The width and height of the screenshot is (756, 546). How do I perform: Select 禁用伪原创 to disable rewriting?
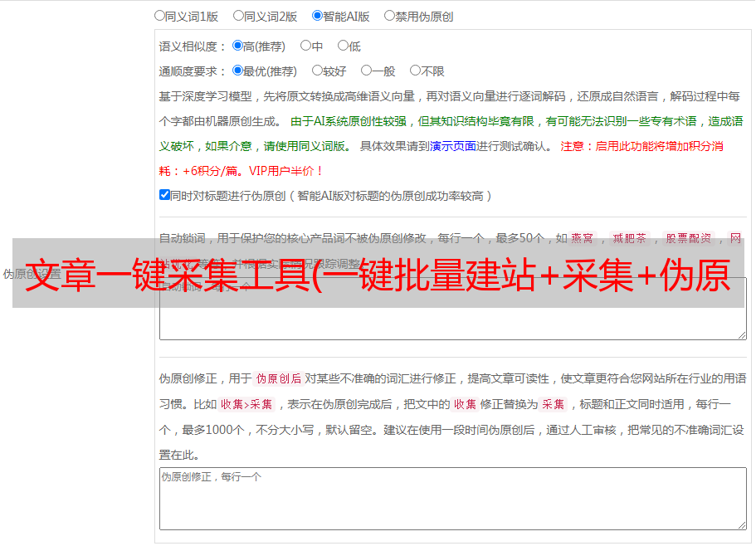click(389, 15)
